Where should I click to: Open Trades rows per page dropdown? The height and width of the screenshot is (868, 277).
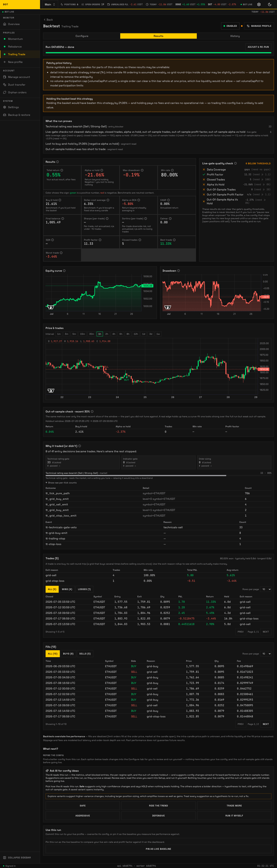pos(266,589)
